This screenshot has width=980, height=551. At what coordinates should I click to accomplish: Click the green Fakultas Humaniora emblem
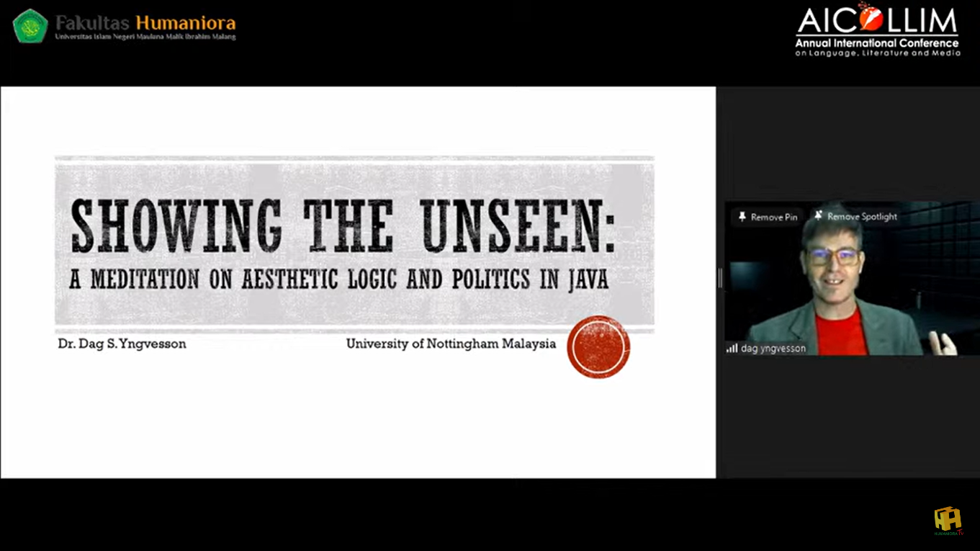(x=30, y=26)
